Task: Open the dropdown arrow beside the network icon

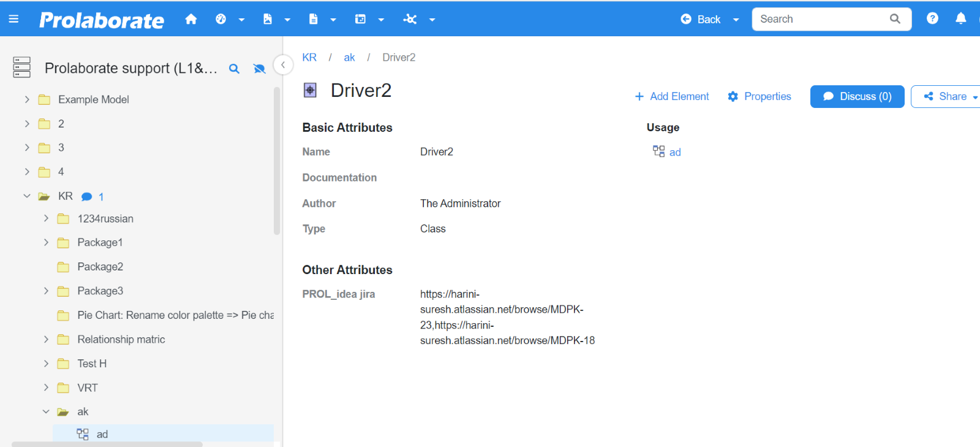Action: point(432,20)
